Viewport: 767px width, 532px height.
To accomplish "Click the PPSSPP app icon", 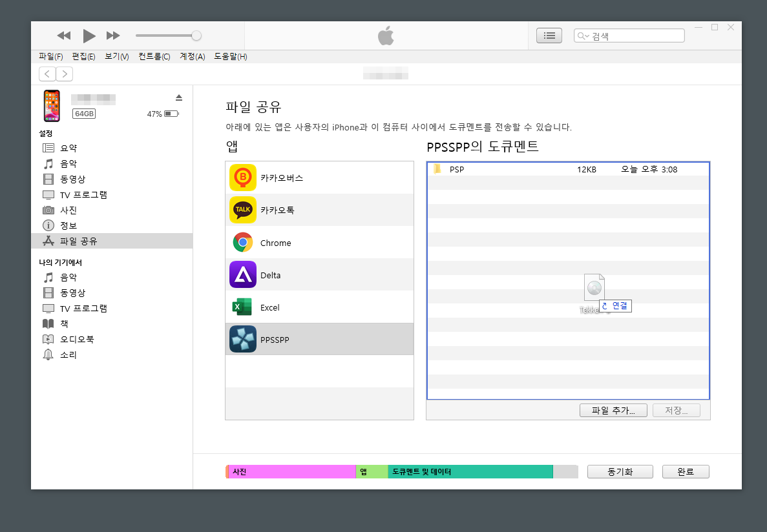I will coord(243,340).
